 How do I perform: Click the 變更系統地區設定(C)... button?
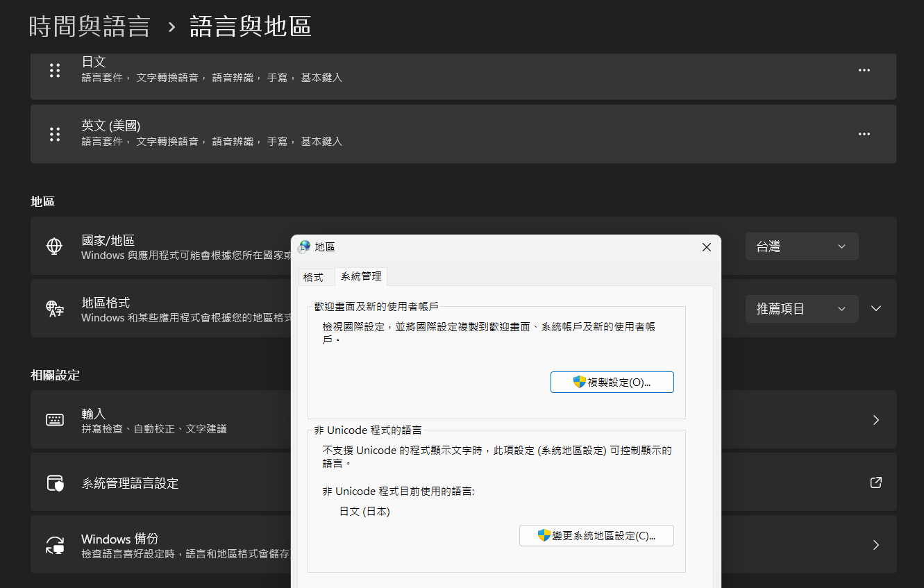[596, 536]
